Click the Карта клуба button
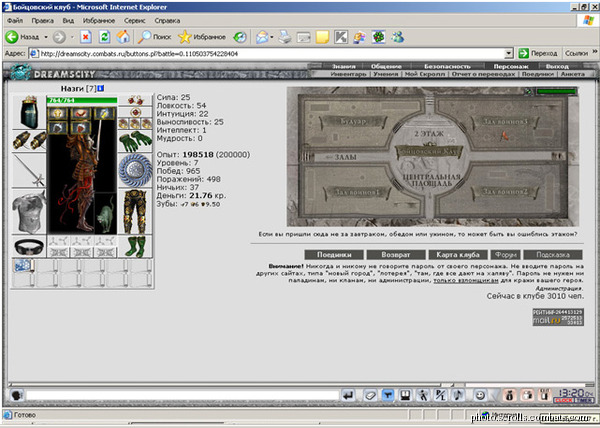 tap(458, 255)
